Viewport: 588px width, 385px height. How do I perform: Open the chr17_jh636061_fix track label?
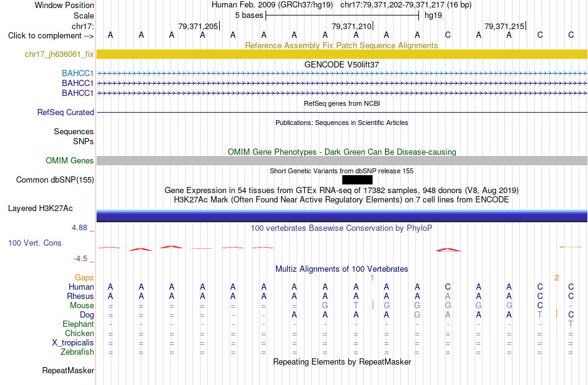click(x=59, y=54)
